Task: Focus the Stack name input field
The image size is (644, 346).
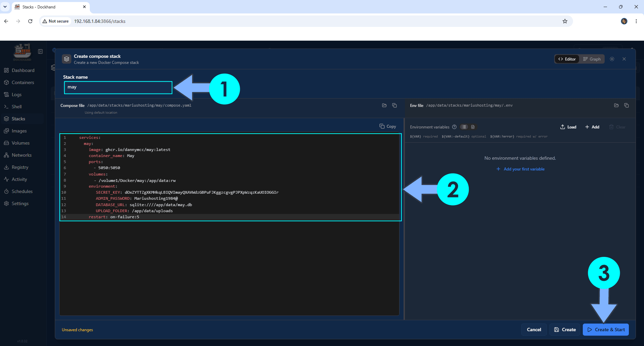Action: tap(118, 87)
